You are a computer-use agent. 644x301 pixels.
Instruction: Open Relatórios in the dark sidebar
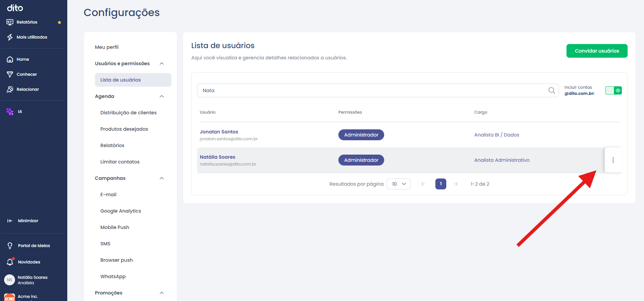pyautogui.click(x=27, y=22)
